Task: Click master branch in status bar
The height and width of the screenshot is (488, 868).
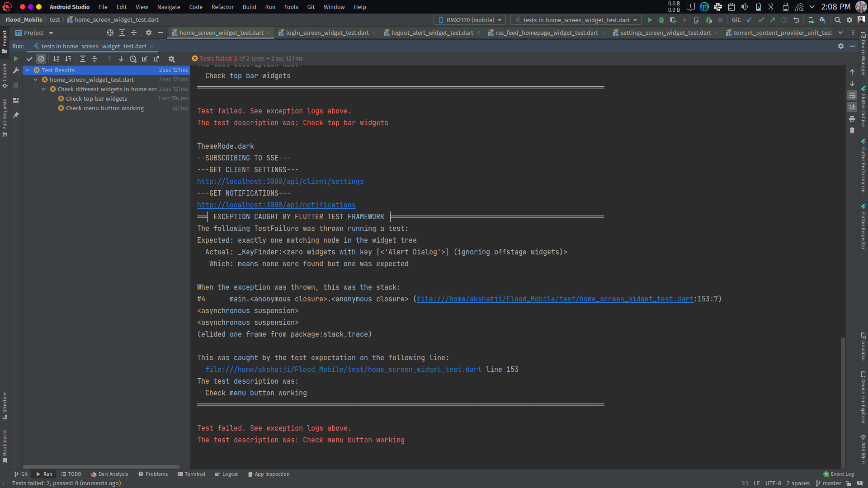Action: tap(829, 483)
